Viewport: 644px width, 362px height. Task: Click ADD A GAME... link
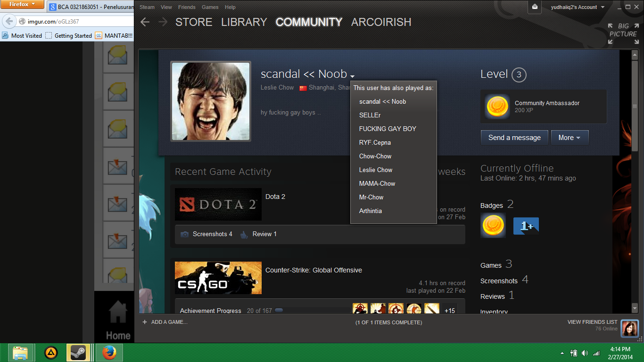coord(169,322)
